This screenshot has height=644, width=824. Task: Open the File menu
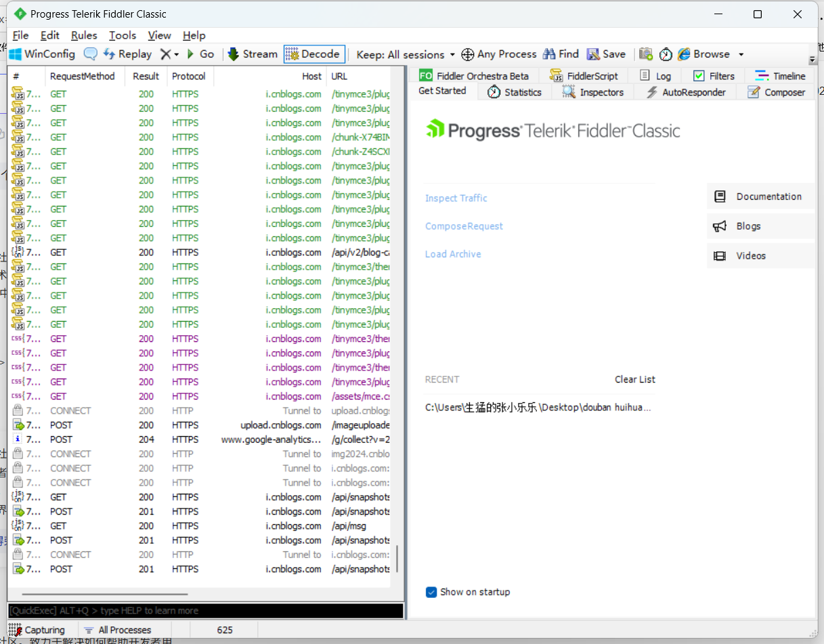pyautogui.click(x=20, y=35)
